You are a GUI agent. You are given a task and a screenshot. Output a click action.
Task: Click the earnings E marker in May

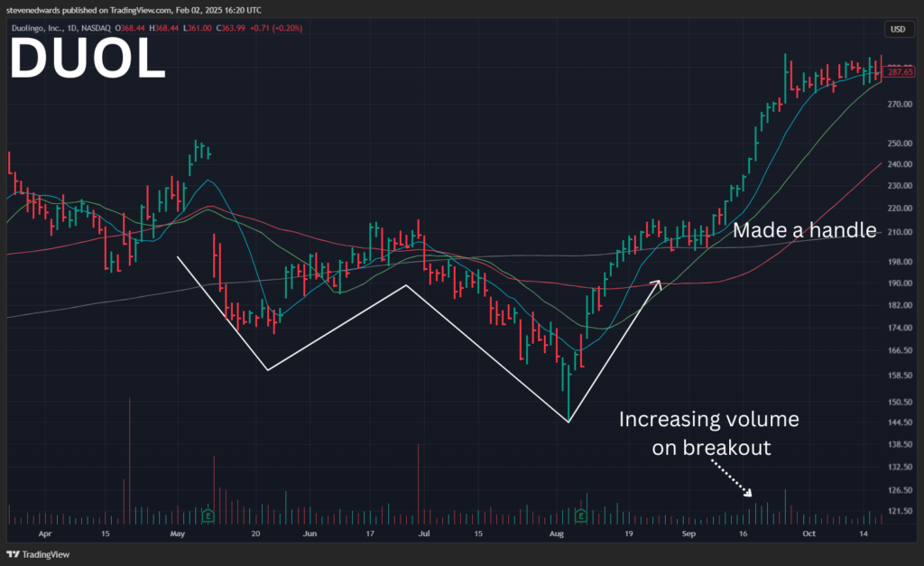click(x=208, y=515)
